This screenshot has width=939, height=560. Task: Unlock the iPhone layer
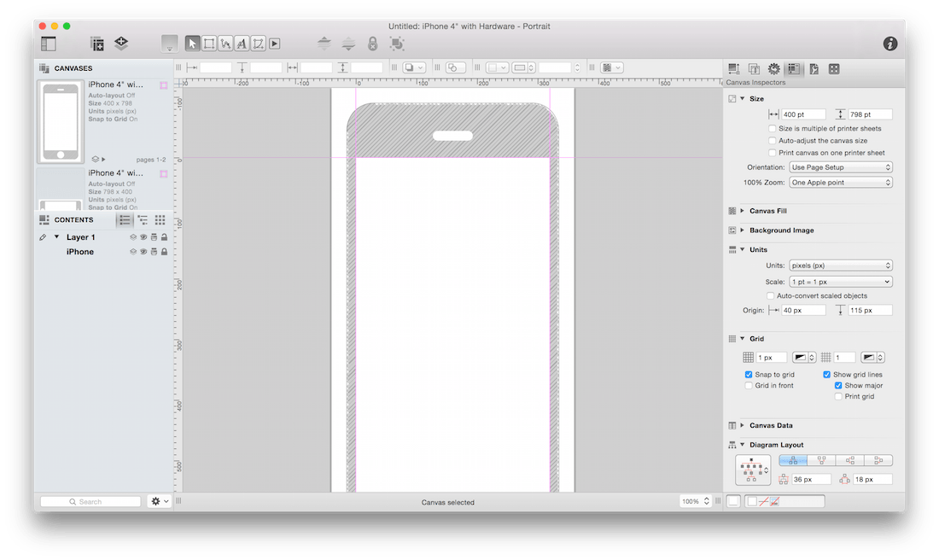(x=164, y=252)
